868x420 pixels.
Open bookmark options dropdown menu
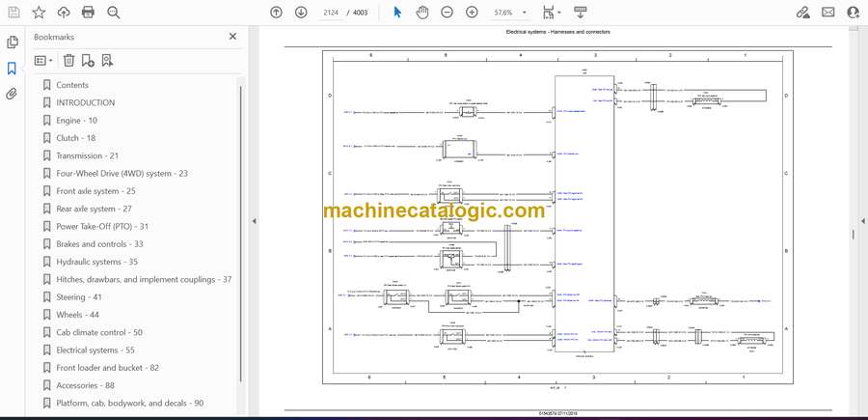click(44, 61)
